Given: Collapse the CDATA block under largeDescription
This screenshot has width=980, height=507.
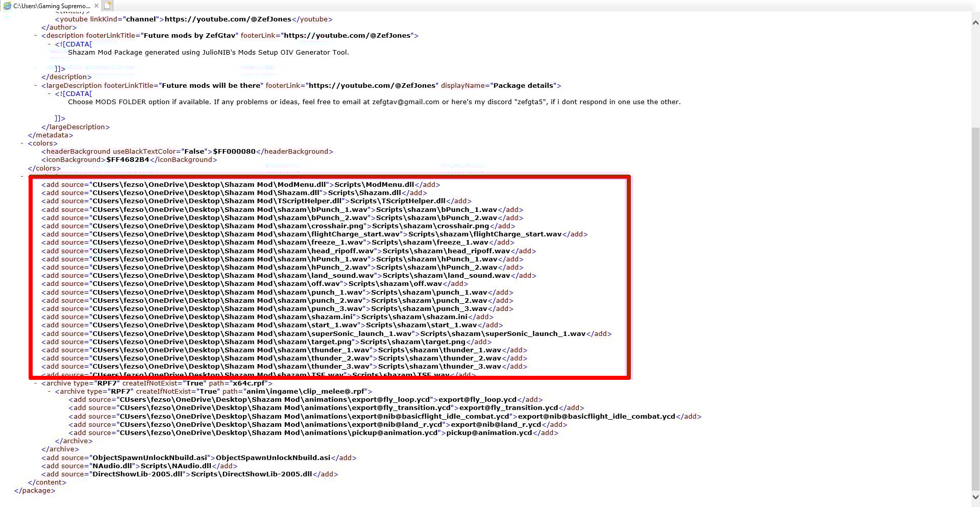Looking at the screenshot, I should coord(48,94).
